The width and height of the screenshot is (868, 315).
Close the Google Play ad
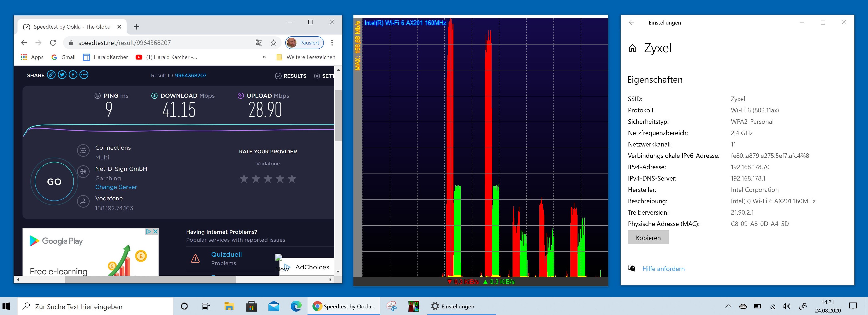(155, 232)
